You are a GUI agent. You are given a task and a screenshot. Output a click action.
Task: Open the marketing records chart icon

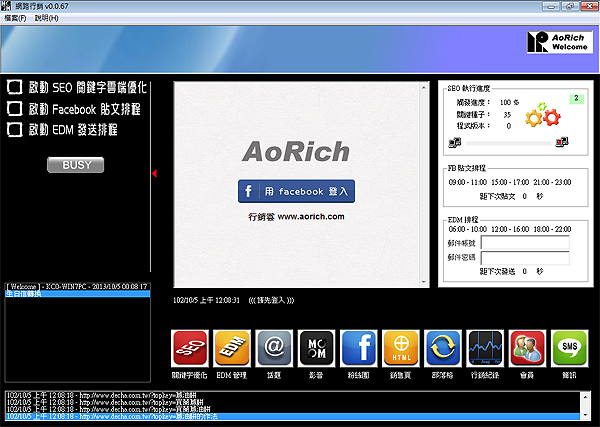[485, 348]
